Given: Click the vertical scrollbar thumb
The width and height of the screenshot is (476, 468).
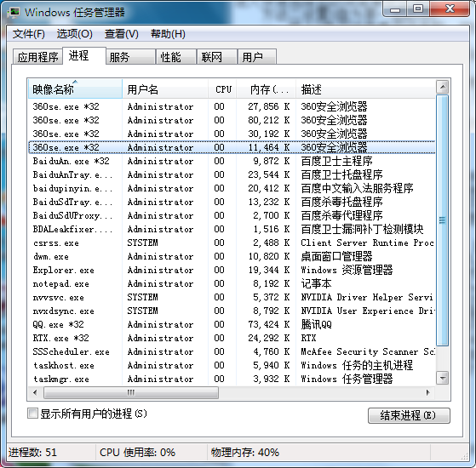Looking at the screenshot, I should 443,220.
